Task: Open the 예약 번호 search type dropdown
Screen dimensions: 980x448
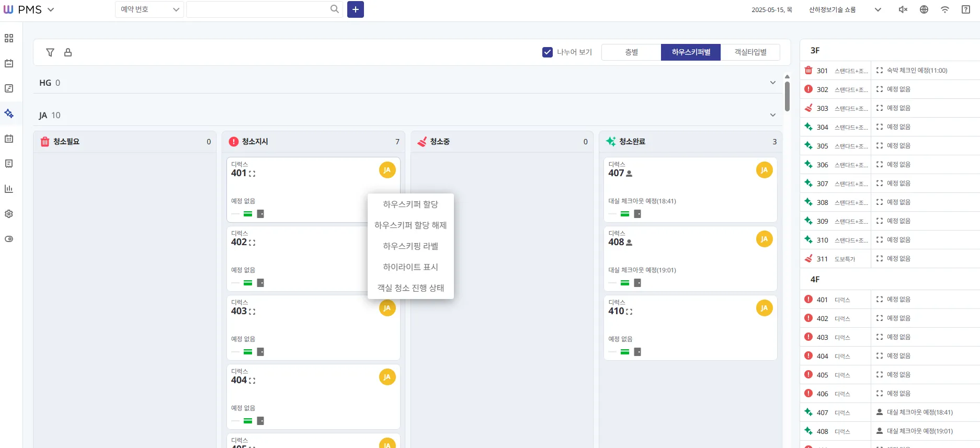Action: point(150,9)
